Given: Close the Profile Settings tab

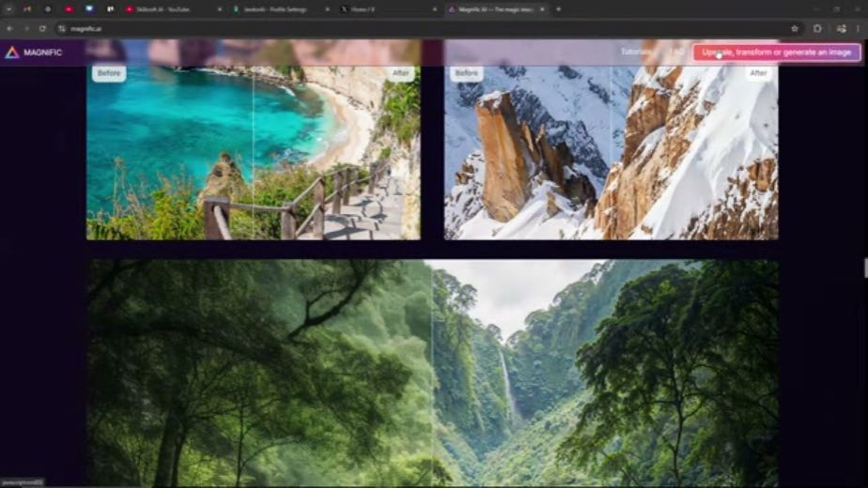Looking at the screenshot, I should point(327,9).
